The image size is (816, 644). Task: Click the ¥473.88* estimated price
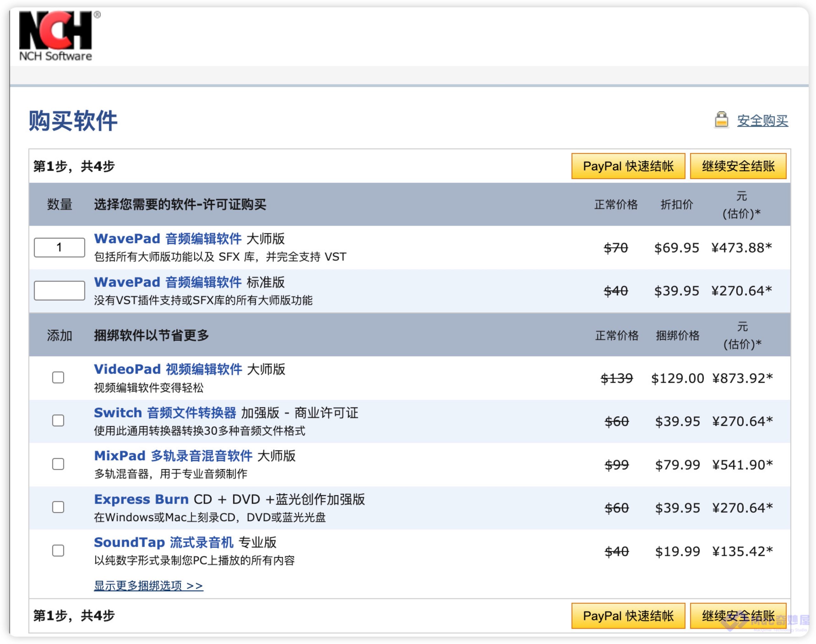point(741,248)
